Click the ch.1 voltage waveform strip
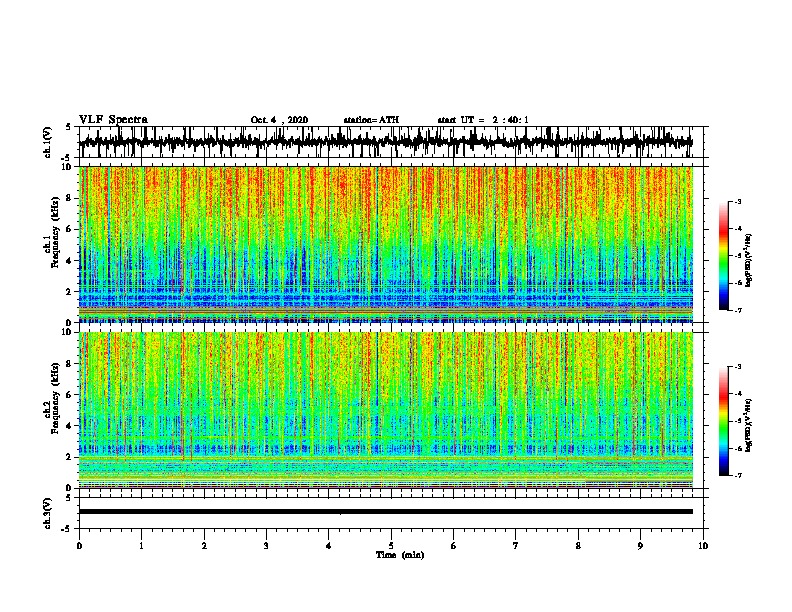 386,142
